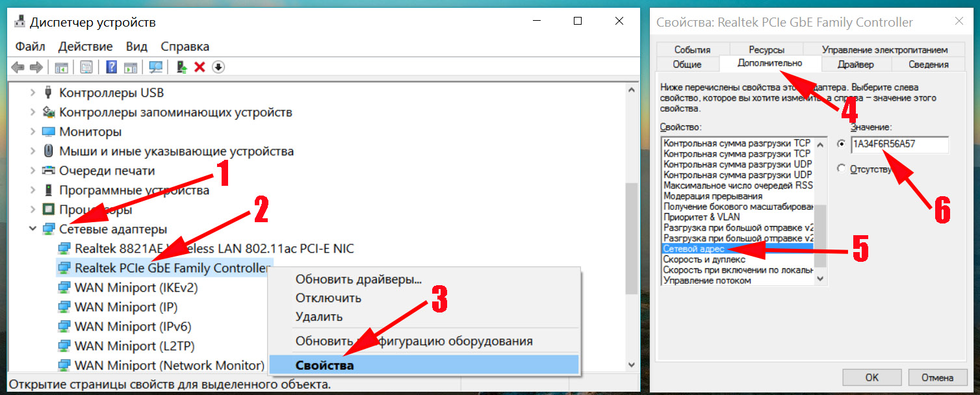980x395 pixels.
Task: Click the Properties toolbar icon
Action: click(86, 67)
